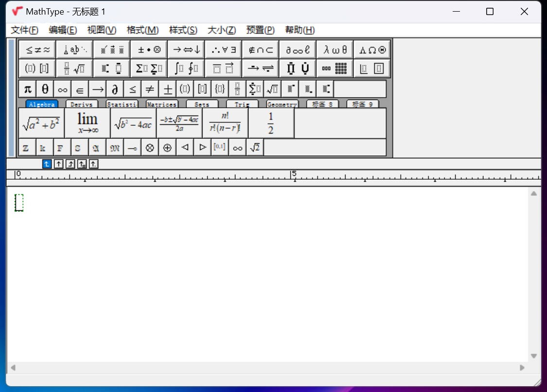Open the matrix templates palette

pyautogui.click(x=335, y=68)
